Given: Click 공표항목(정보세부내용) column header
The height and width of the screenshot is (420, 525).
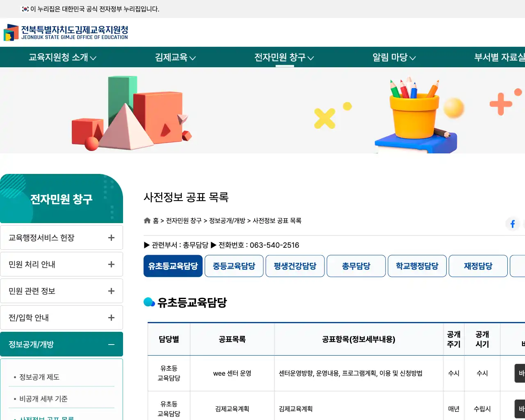Looking at the screenshot, I should coord(359,339).
